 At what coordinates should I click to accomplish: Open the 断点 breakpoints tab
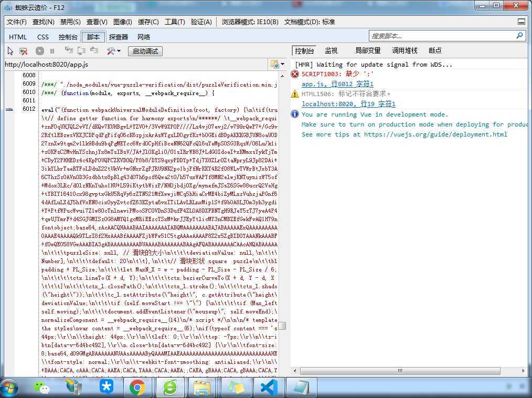pyautogui.click(x=435, y=50)
